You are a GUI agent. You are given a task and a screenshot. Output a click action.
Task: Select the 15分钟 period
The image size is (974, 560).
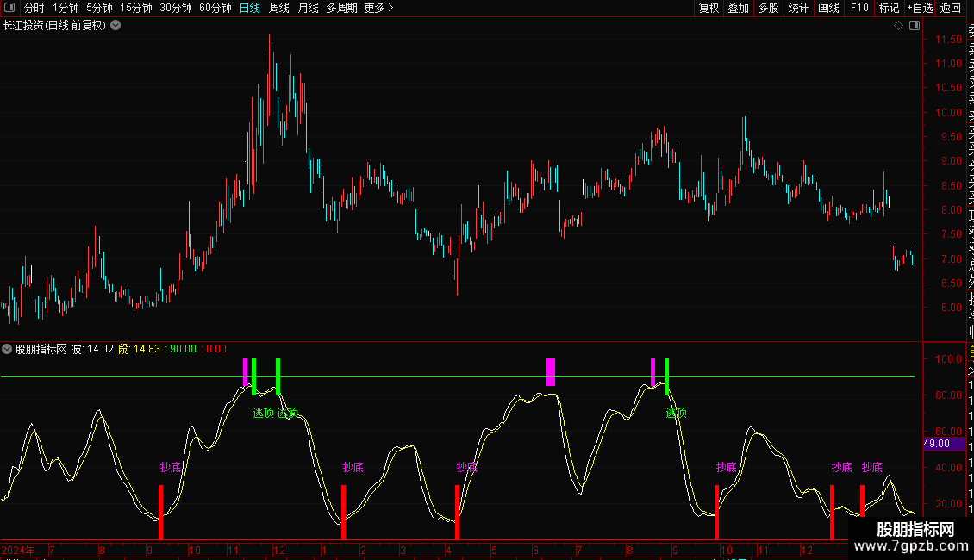[136, 8]
